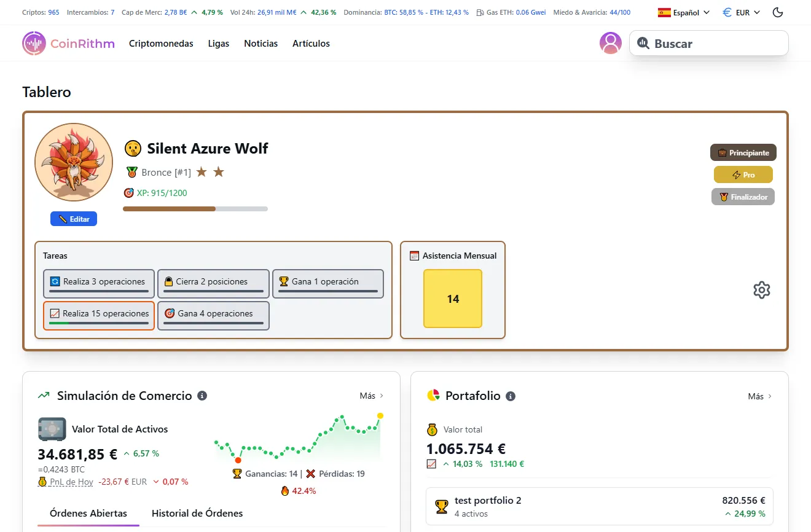Click the Bronce medal icon
The image size is (811, 532).
coord(131,172)
